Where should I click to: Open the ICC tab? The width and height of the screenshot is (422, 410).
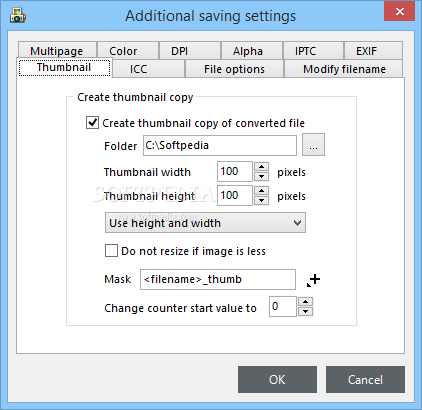[149, 69]
